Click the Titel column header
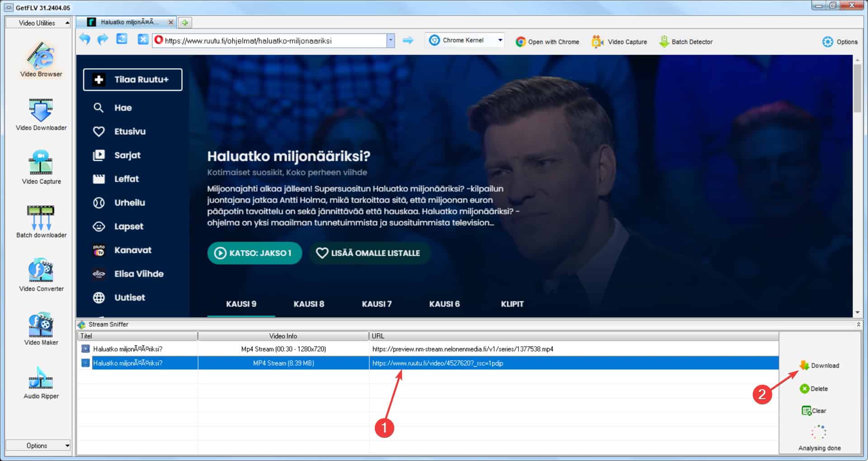This screenshot has height=461, width=868. pos(137,336)
